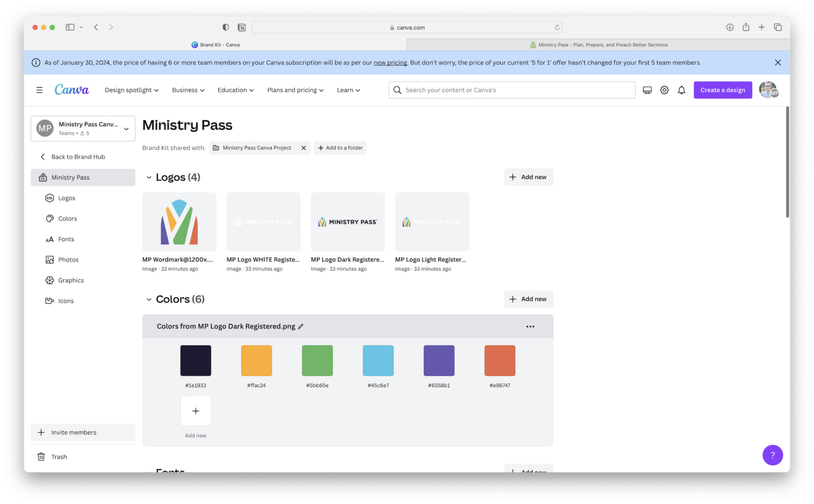Select Icons in the Brand Kit sidebar
This screenshot has width=814, height=504.
[x=66, y=300]
